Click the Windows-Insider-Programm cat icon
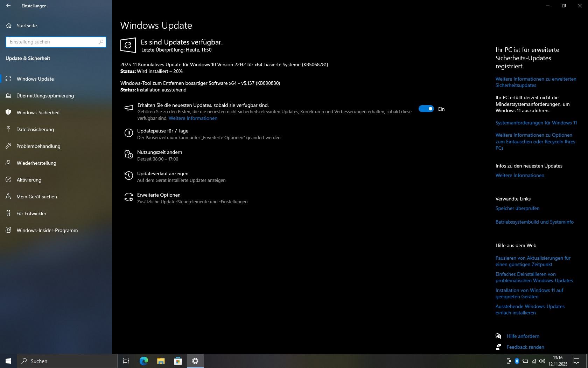 pyautogui.click(x=9, y=230)
